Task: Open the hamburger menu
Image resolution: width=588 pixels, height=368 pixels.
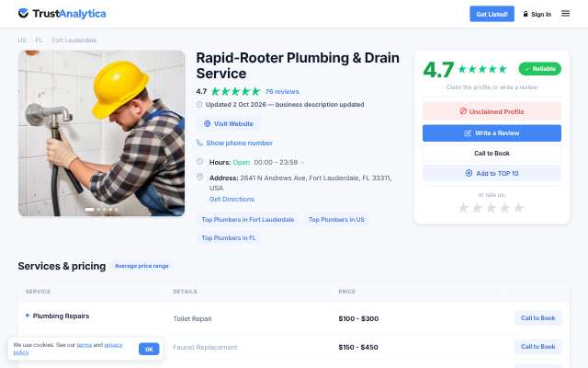Action: (x=565, y=14)
